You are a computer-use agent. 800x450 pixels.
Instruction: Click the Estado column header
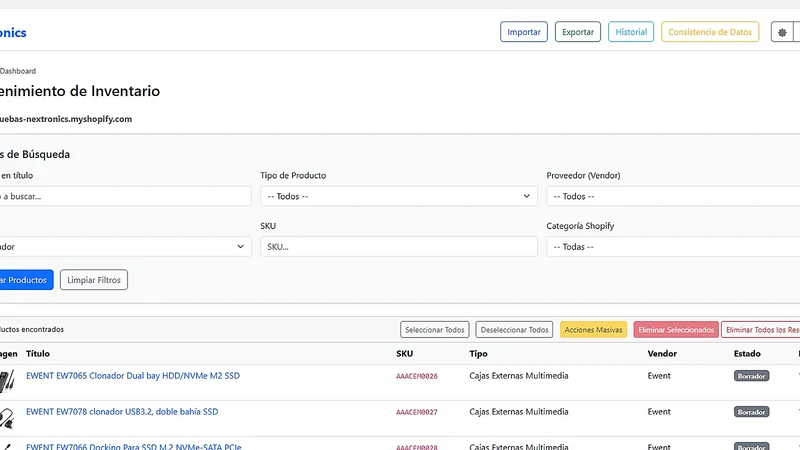click(747, 354)
